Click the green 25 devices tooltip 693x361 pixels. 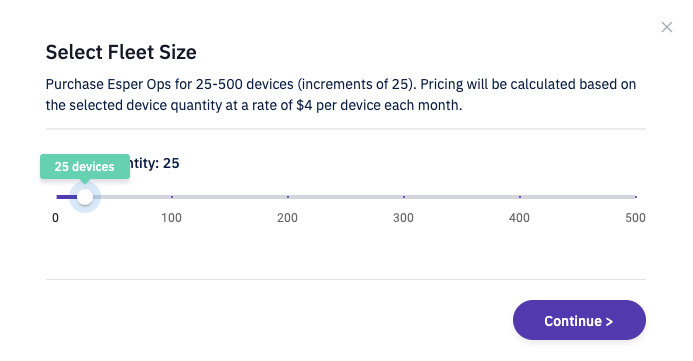(85, 167)
